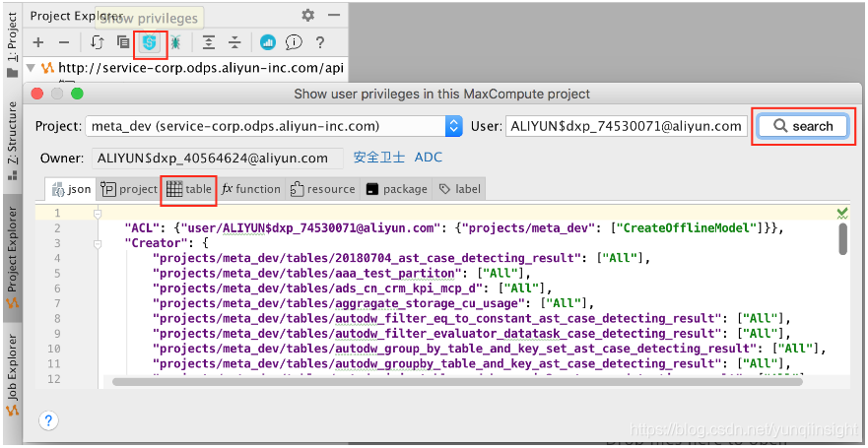
Task: Click the aaa_test_partiton table entry
Action: [307, 273]
